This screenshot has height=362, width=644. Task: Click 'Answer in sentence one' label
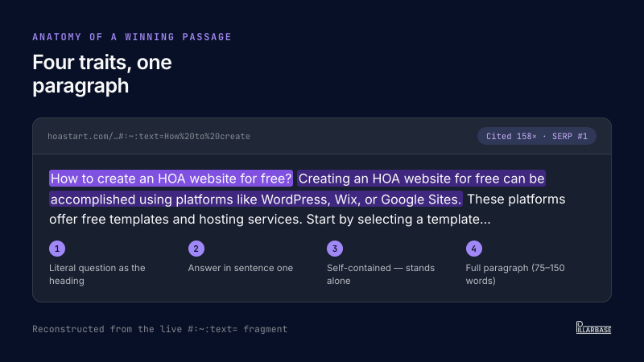240,268
